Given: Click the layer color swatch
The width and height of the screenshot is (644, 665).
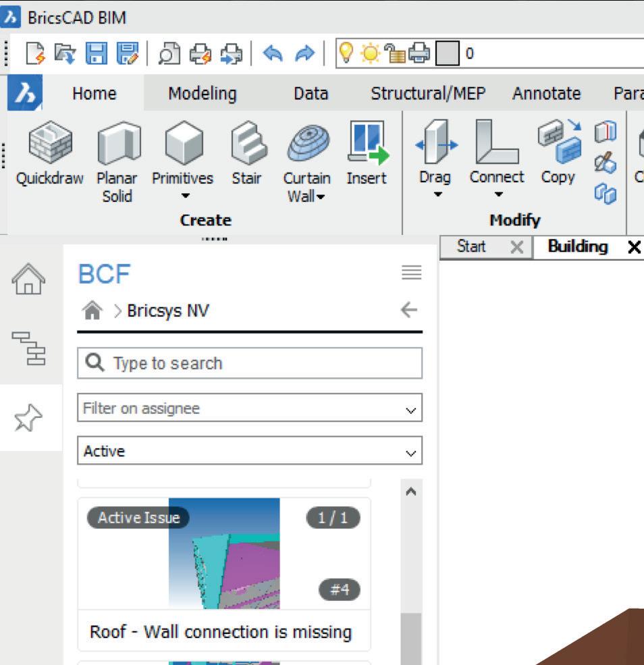Looking at the screenshot, I should pyautogui.click(x=448, y=53).
